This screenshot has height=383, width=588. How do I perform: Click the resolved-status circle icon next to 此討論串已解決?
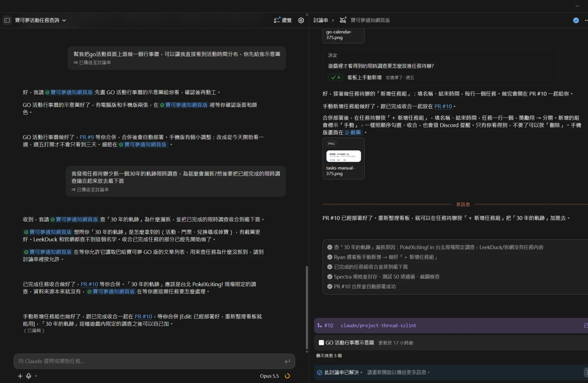[320, 372]
